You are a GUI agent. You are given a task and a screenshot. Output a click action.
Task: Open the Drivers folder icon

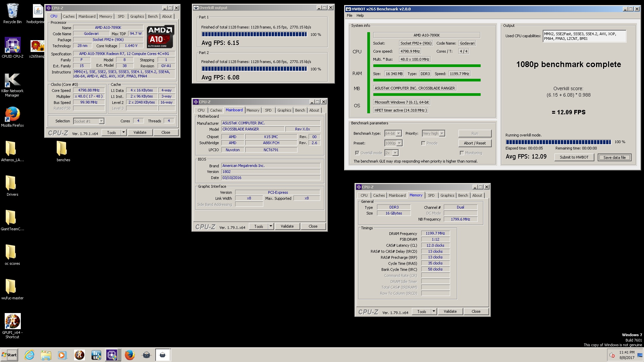12,185
